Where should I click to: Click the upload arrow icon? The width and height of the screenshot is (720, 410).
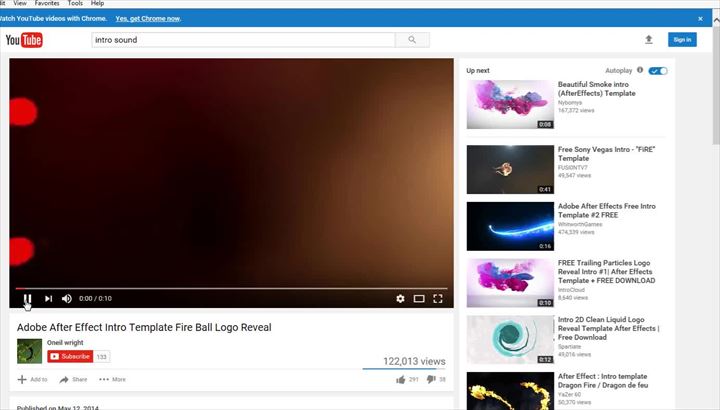[648, 40]
